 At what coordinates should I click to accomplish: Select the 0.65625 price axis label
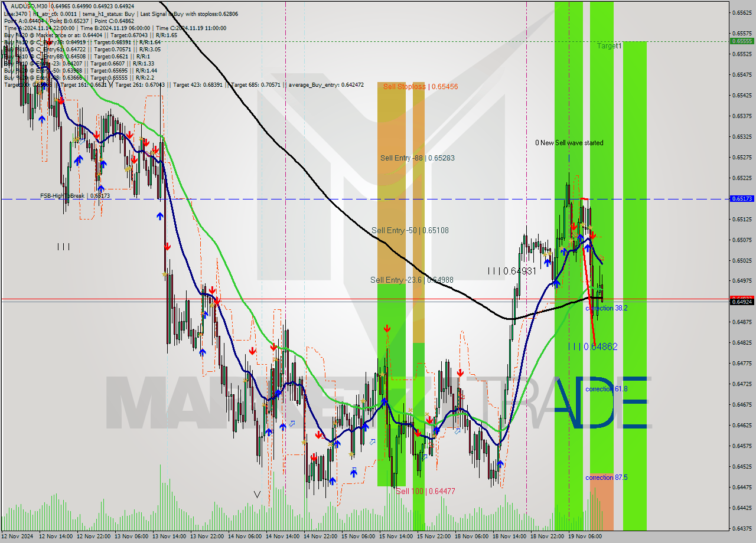click(x=742, y=12)
